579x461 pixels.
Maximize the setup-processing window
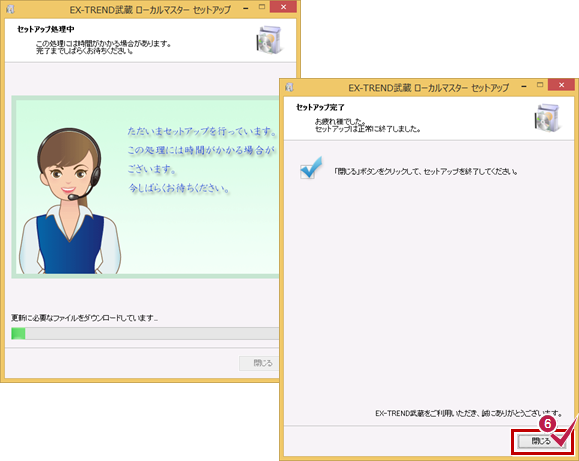click(262, 7)
